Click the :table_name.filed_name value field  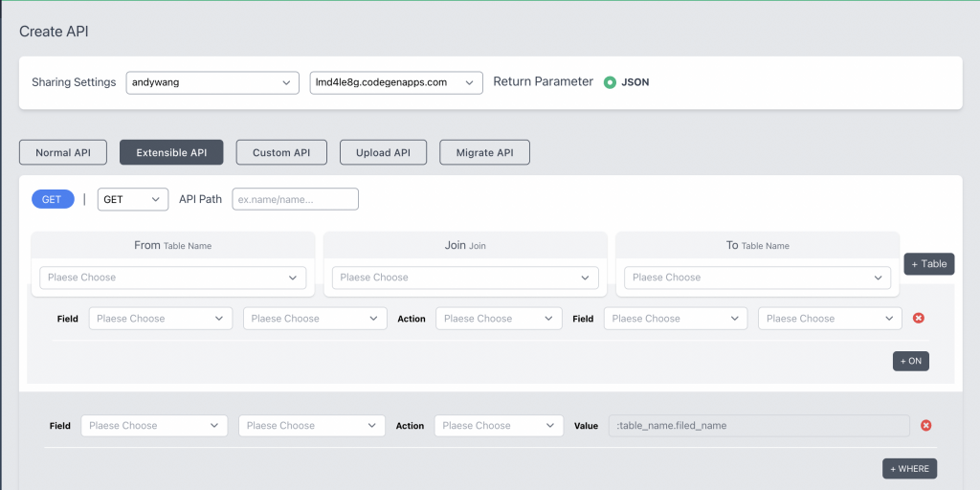758,426
